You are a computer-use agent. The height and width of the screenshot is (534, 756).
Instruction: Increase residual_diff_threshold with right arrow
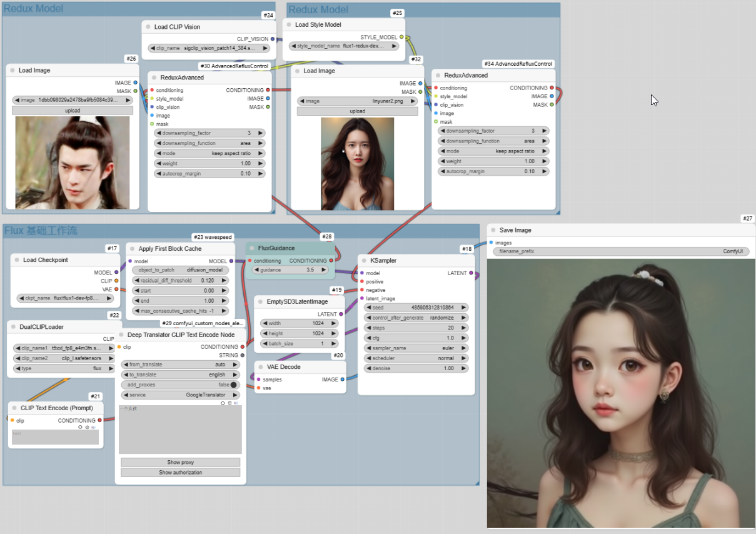[x=224, y=281]
